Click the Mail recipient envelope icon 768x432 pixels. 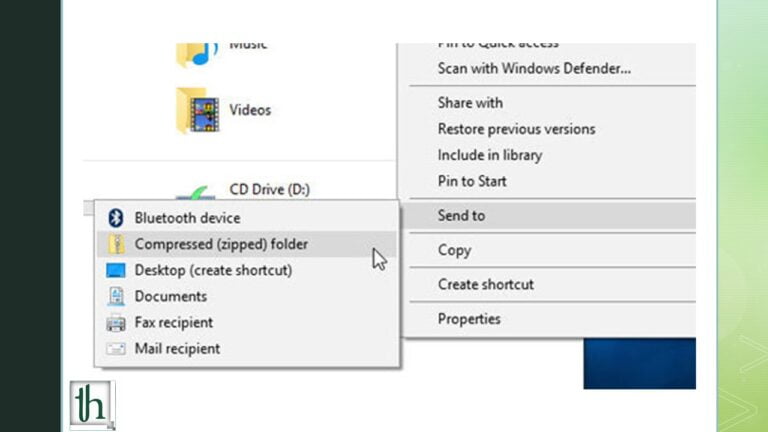pos(116,349)
